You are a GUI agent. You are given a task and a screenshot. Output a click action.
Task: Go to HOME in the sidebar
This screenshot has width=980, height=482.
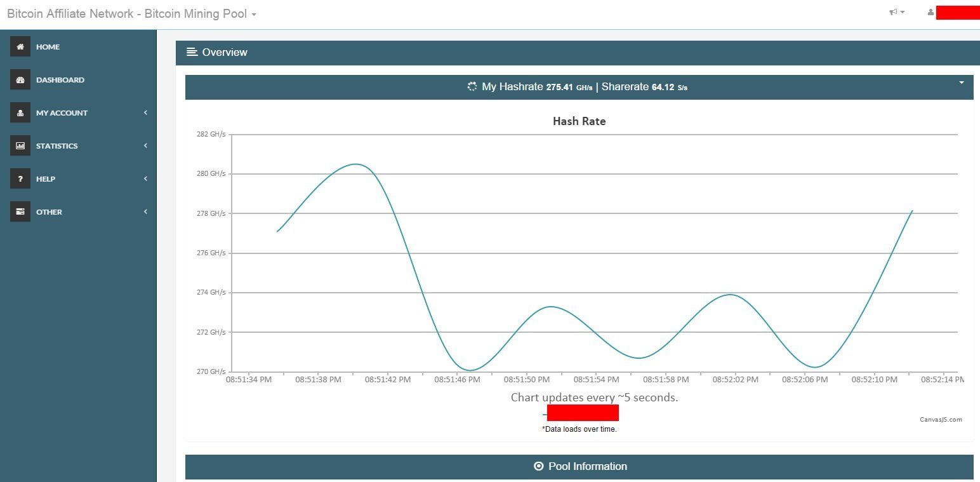(x=48, y=47)
